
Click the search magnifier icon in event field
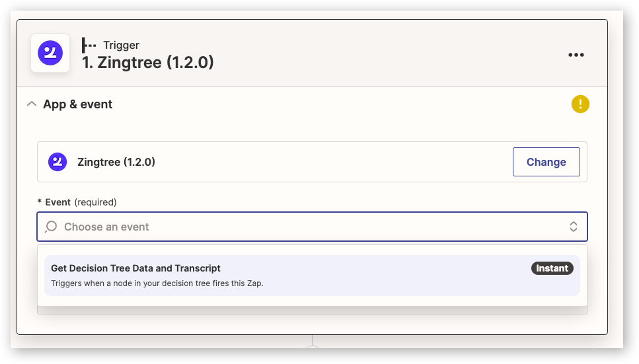[x=51, y=227]
